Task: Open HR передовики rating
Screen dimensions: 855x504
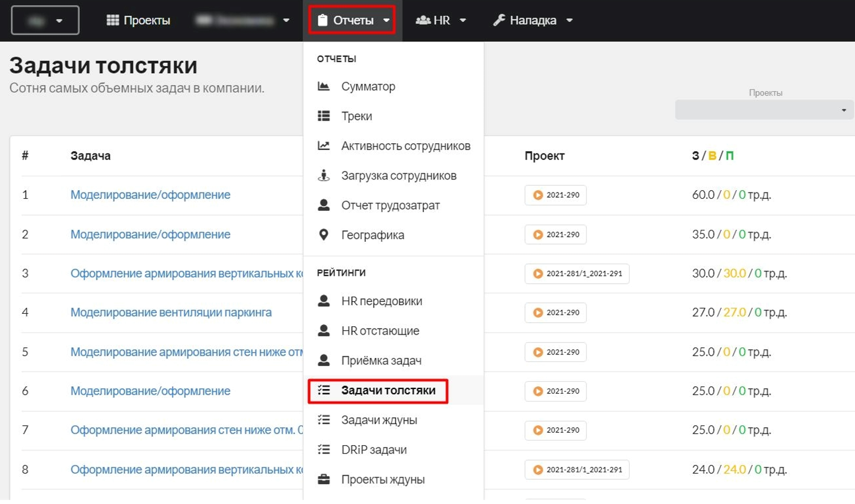Action: (394, 301)
